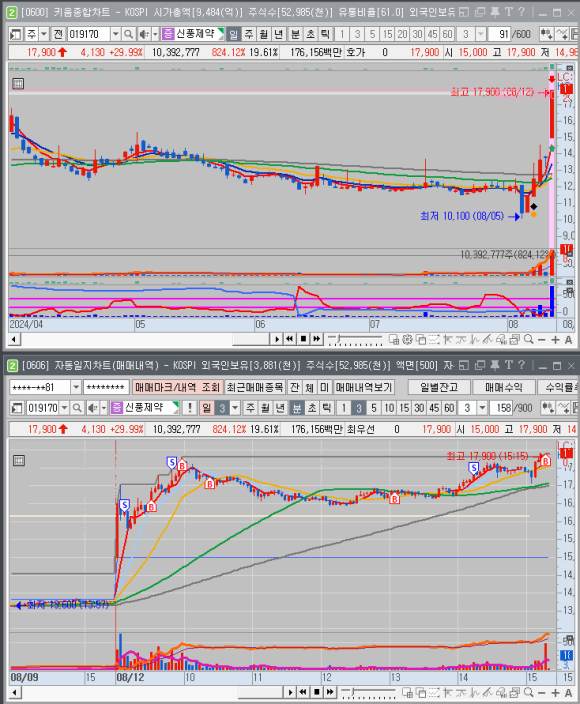This screenshot has height=704, width=580.
Task: Click the window-layout icon in the 0606 title bar
Action: point(464,365)
